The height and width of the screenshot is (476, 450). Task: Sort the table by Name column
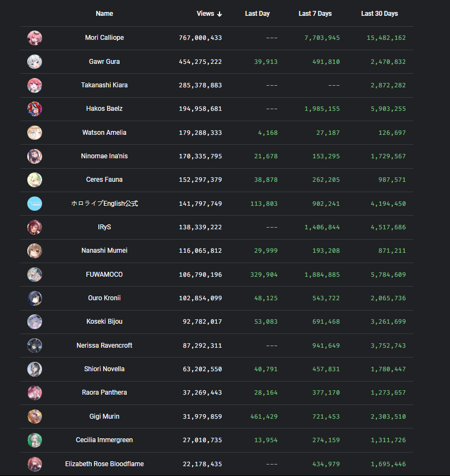[104, 14]
